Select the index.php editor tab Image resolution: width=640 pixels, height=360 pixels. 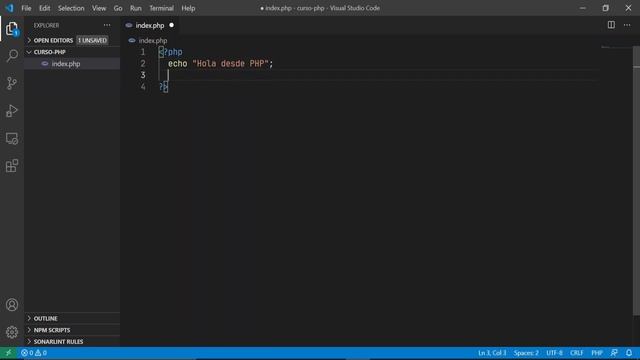coord(150,25)
